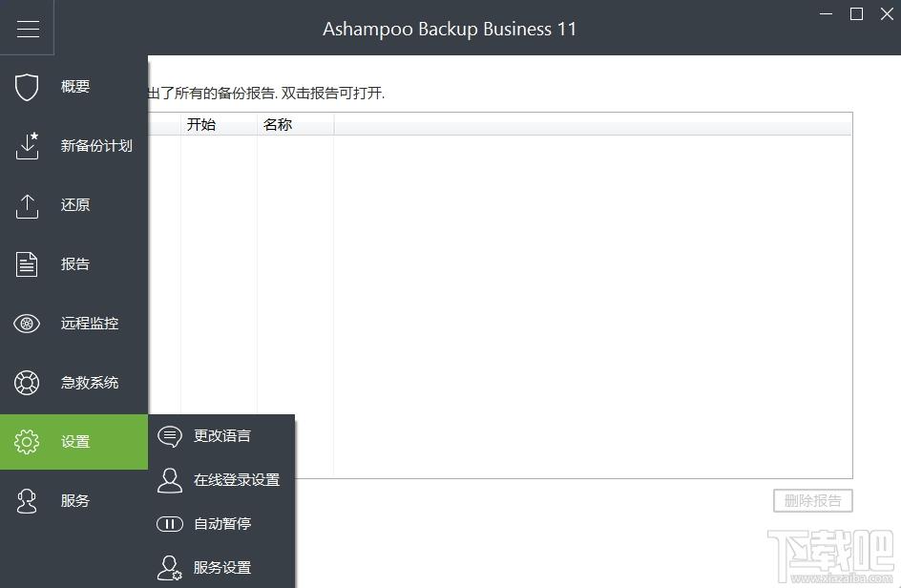Sort reports by the 名称 column header

pos(295,124)
